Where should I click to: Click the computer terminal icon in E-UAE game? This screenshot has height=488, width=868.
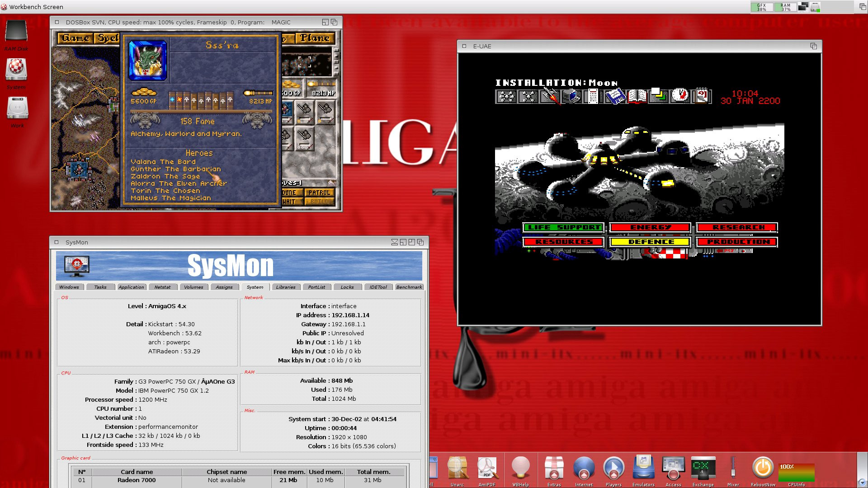tap(571, 96)
